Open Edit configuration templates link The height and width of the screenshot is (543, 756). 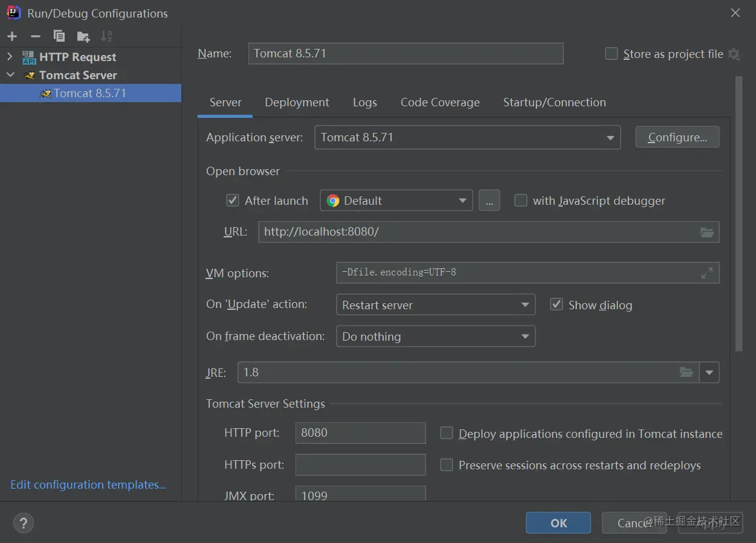(88, 484)
